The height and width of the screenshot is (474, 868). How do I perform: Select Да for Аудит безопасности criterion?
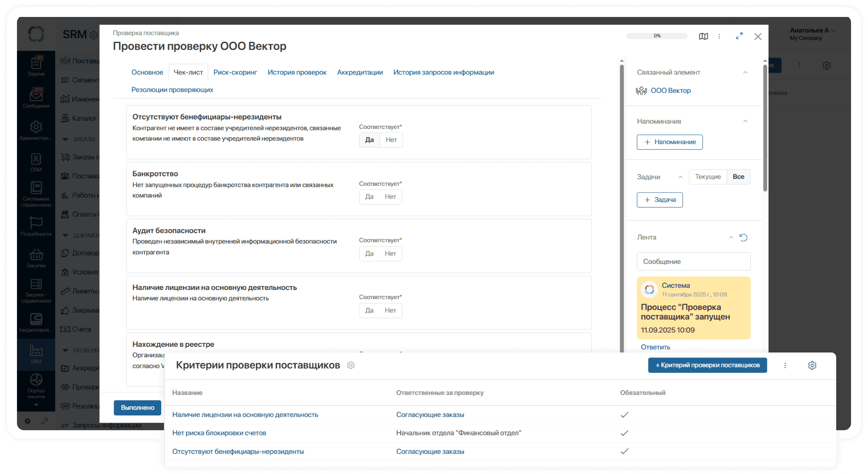[x=369, y=254]
